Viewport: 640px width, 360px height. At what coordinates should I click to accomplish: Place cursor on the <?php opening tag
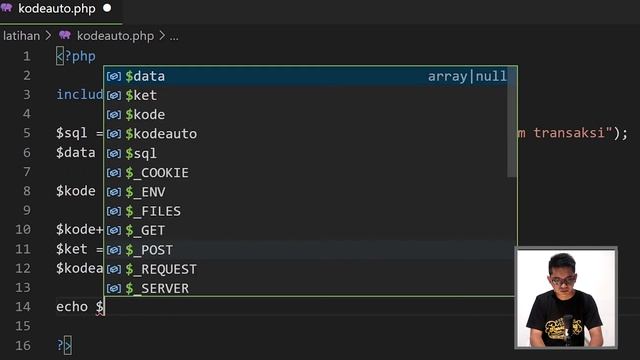pos(76,56)
